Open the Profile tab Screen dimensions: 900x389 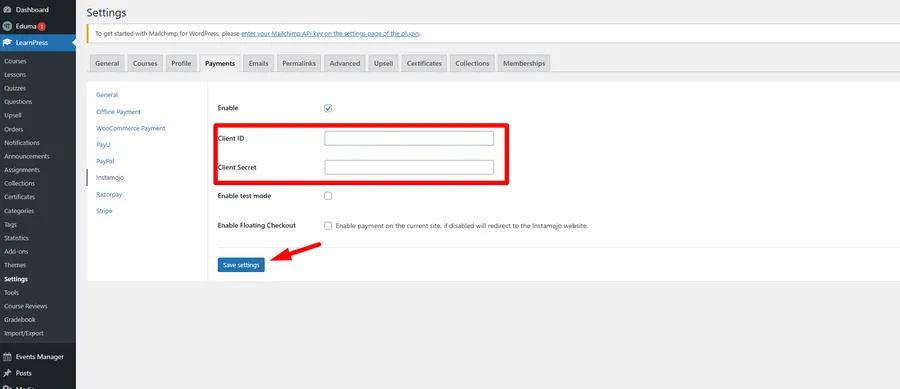pos(181,63)
